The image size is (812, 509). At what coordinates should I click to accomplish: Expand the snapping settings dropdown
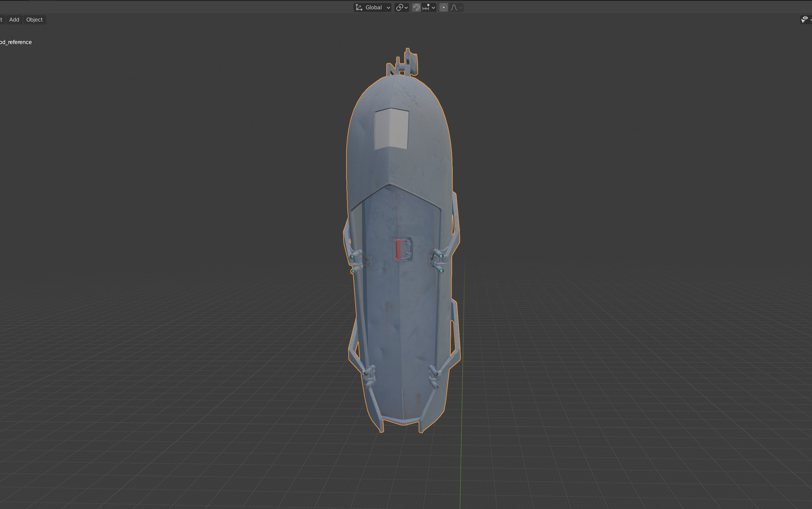click(x=433, y=7)
